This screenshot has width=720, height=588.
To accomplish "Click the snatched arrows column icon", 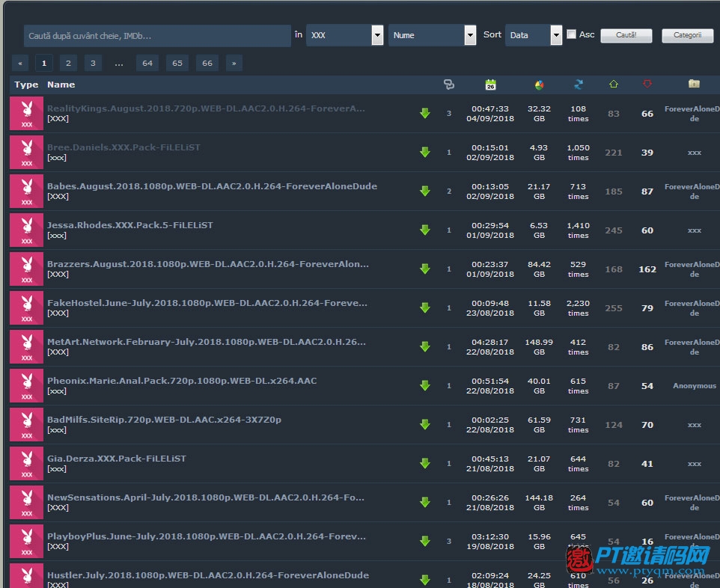I will (578, 85).
